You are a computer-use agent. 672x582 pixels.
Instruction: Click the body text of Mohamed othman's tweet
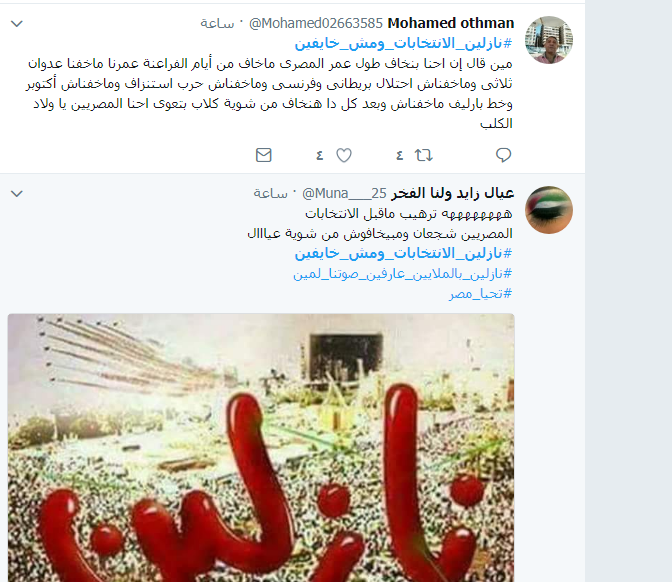click(x=269, y=93)
